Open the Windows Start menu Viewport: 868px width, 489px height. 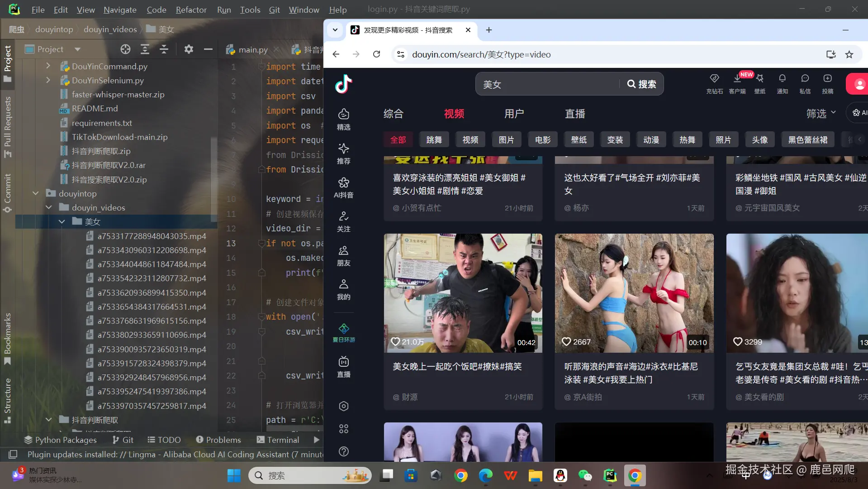234,475
